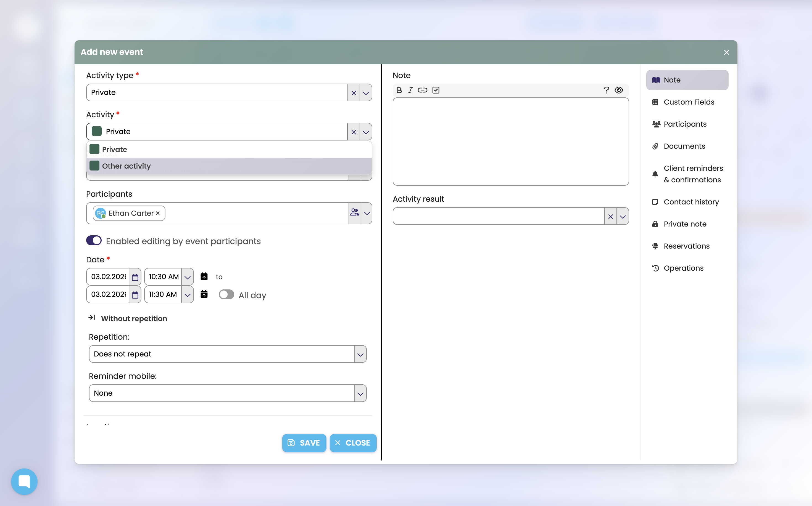Click the participants group icon next to Ethan Carter

click(355, 213)
